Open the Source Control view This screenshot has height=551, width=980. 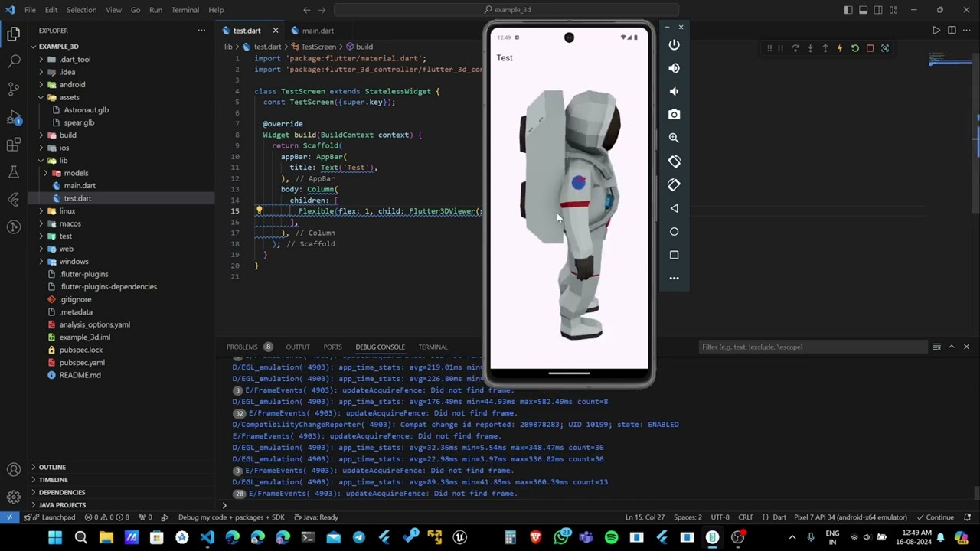click(x=14, y=89)
